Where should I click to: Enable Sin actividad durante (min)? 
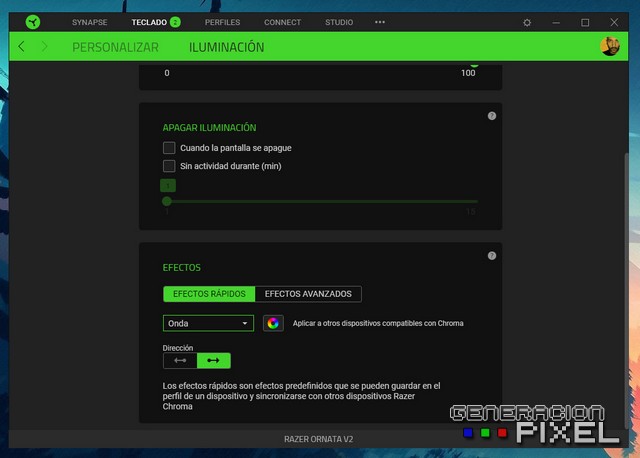[x=169, y=166]
